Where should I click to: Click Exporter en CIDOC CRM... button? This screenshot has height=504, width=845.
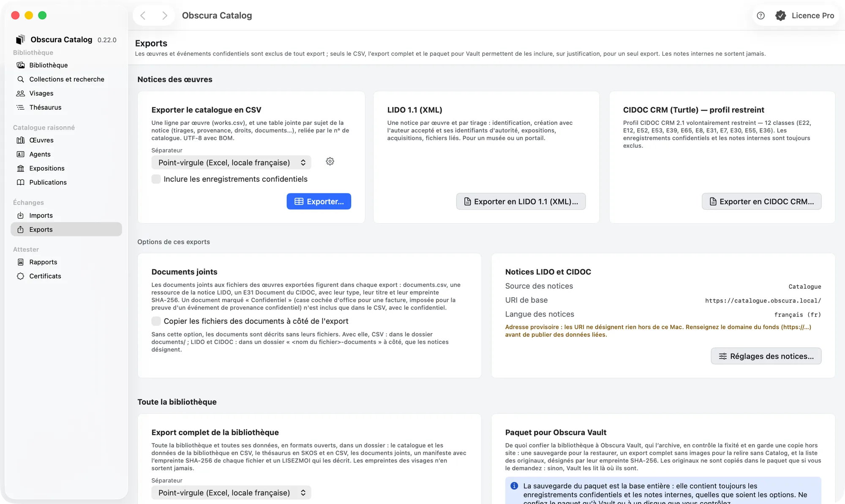pyautogui.click(x=761, y=201)
